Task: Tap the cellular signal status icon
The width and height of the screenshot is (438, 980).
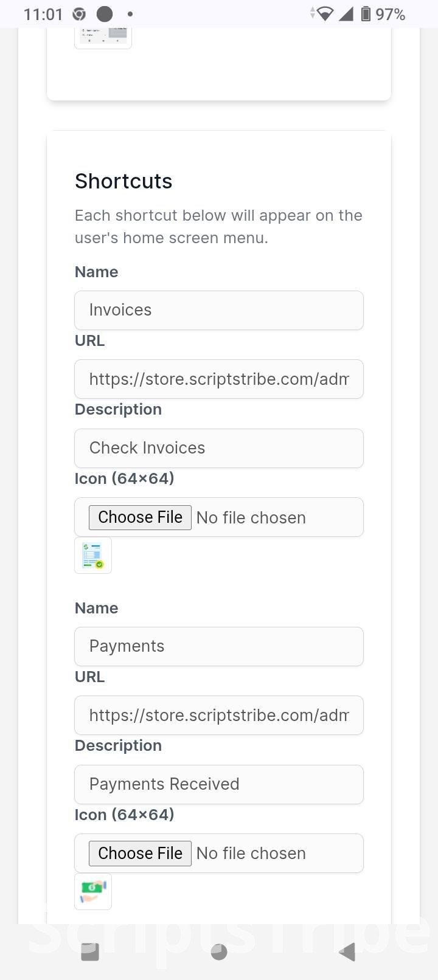Action: [x=346, y=14]
